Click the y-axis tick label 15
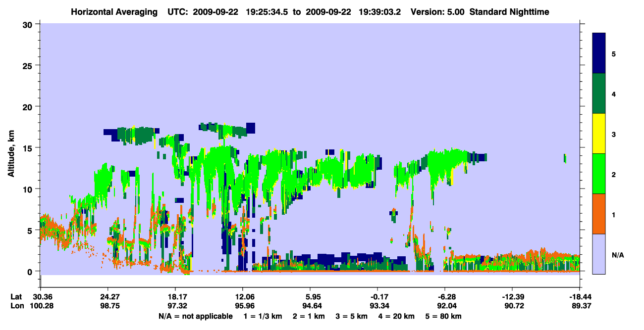Screen dimensions: 644x330 click(x=29, y=148)
